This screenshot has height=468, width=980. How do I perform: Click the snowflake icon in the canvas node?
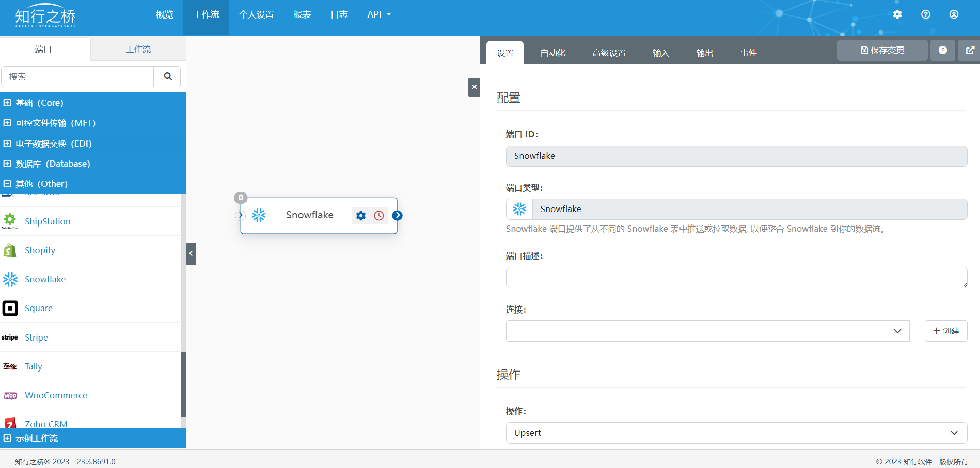(259, 215)
